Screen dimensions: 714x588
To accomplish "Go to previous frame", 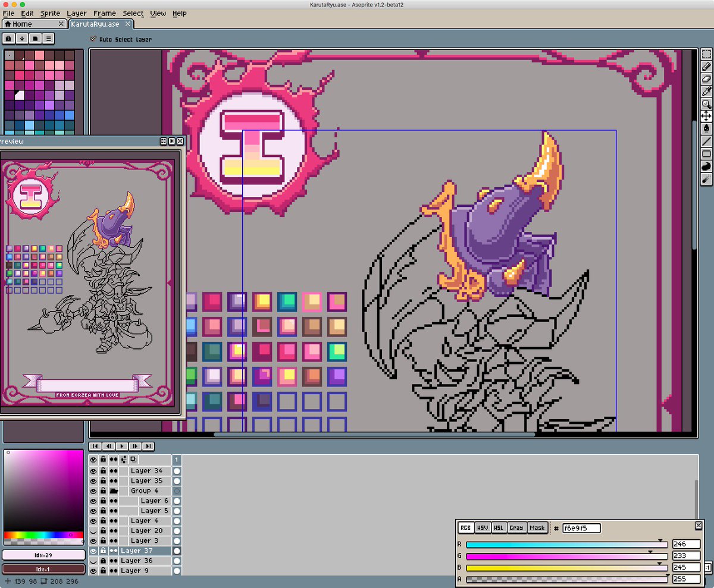I will (108, 446).
